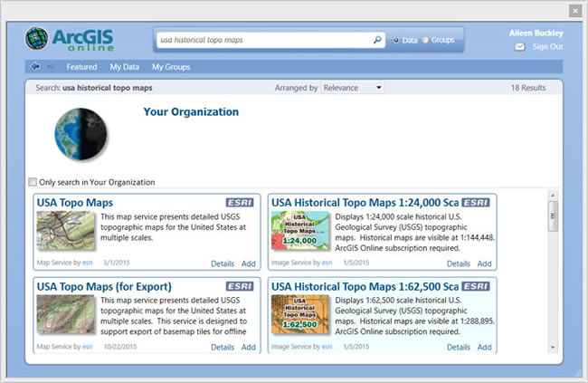
Task: Click esri author link on 1:24,000 card
Action: (x=327, y=263)
